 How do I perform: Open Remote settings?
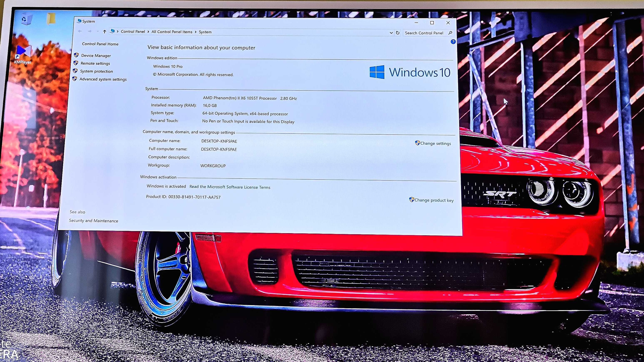tap(95, 63)
